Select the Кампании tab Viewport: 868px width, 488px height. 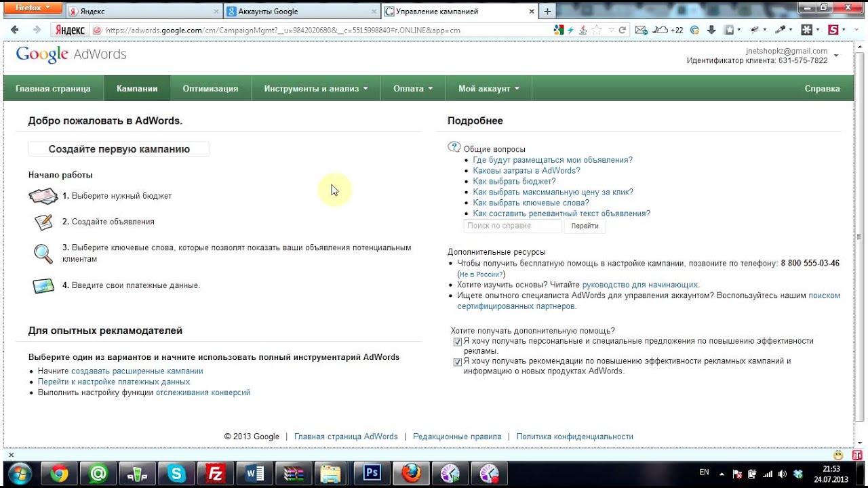137,89
